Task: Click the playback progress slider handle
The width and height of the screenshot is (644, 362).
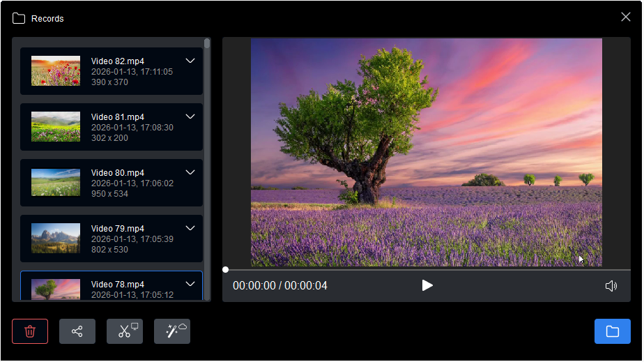Action: (x=225, y=269)
